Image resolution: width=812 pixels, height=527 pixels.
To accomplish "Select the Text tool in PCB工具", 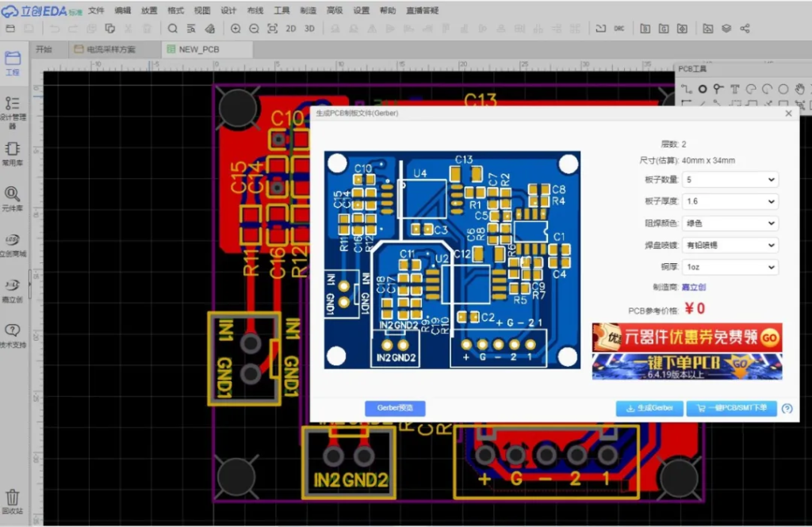I will (x=734, y=89).
